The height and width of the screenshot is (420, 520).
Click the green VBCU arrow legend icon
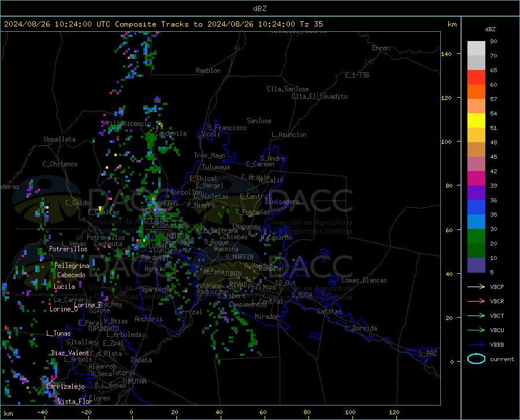pyautogui.click(x=476, y=330)
